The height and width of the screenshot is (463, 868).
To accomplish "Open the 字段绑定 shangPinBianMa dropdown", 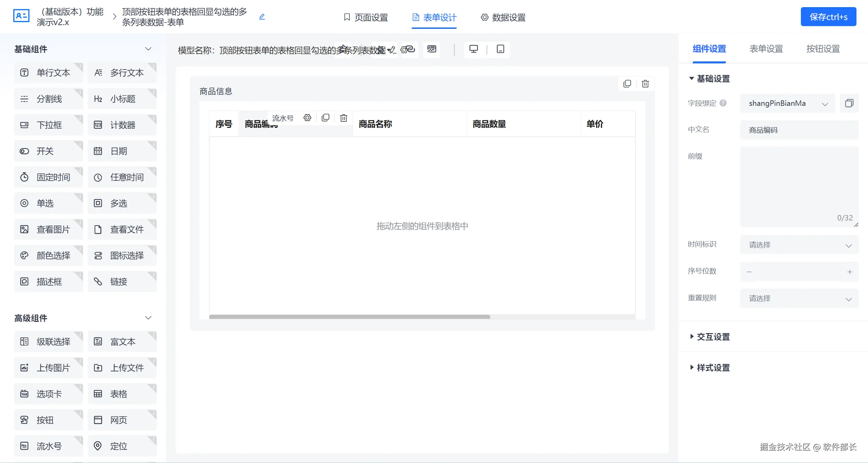I will [x=787, y=103].
